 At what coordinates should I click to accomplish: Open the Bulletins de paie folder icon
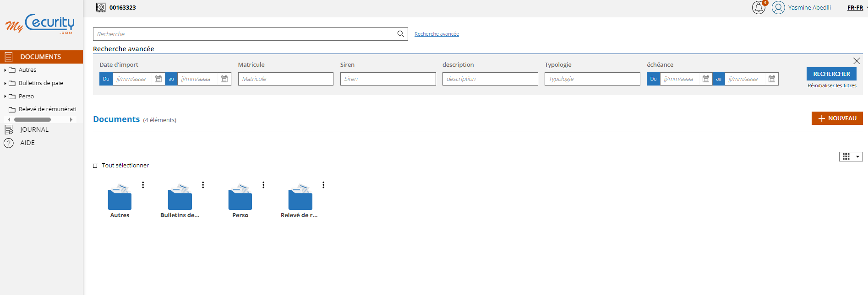(180, 198)
